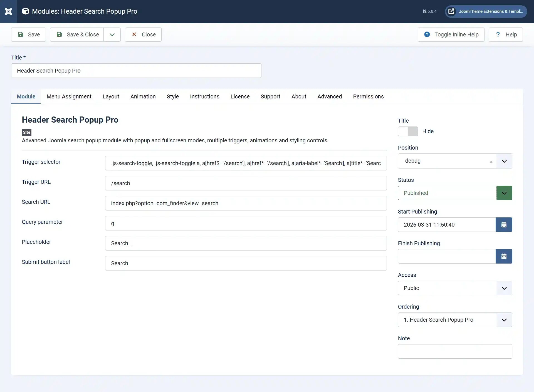Click the X icon on the Close button
The height and width of the screenshot is (392, 534).
coord(135,34)
